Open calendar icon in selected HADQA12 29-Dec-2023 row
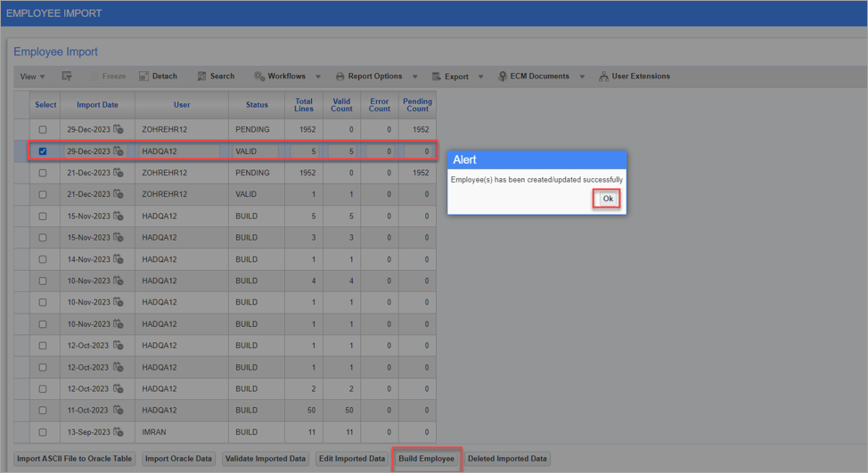The height and width of the screenshot is (473, 868). [x=119, y=151]
